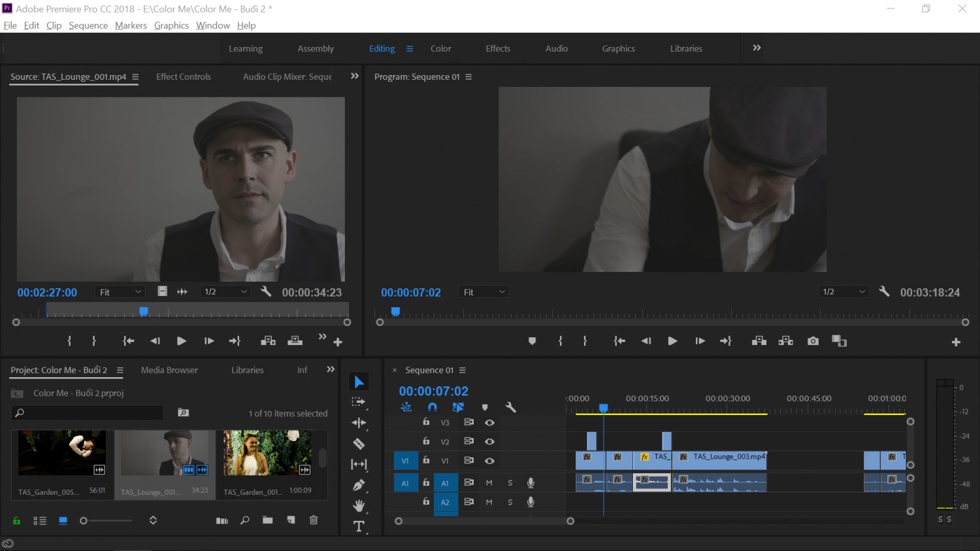Image resolution: width=980 pixels, height=551 pixels.
Task: Mute audio track A1
Action: tap(489, 483)
